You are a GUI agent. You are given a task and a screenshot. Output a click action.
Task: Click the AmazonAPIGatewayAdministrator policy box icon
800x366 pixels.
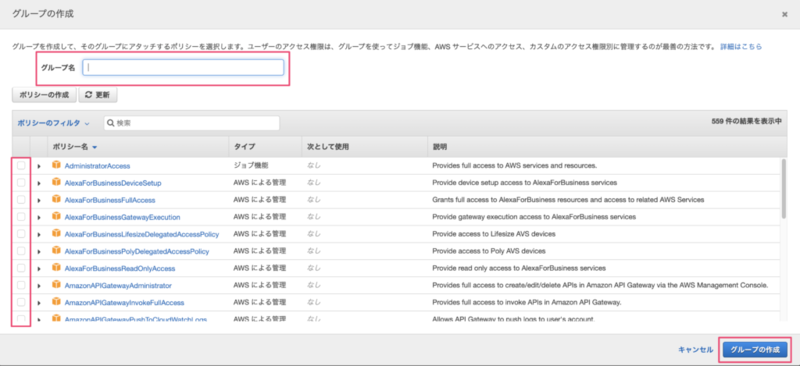coord(56,285)
